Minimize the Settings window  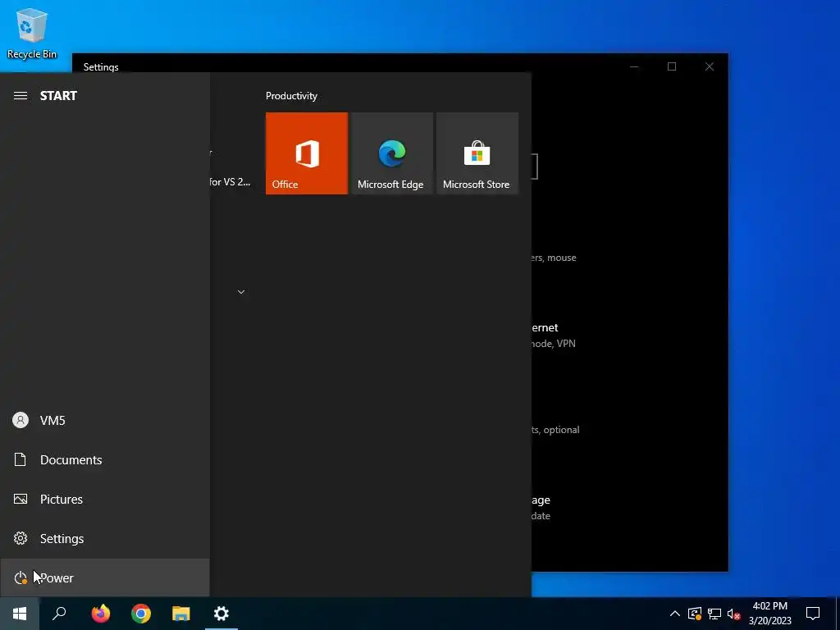point(634,66)
